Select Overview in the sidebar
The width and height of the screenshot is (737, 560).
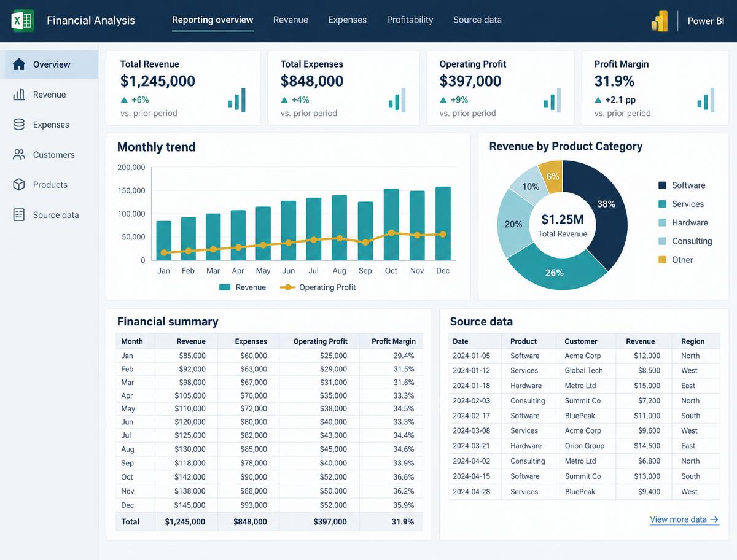pyautogui.click(x=49, y=64)
